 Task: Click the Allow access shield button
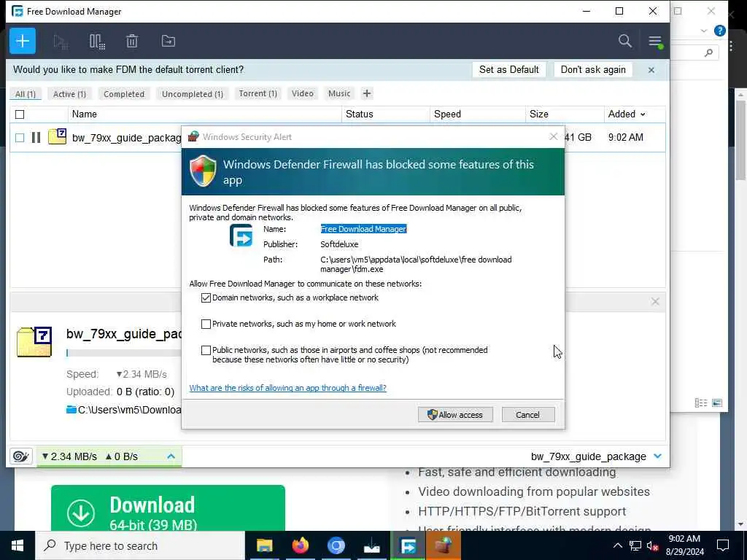(455, 415)
